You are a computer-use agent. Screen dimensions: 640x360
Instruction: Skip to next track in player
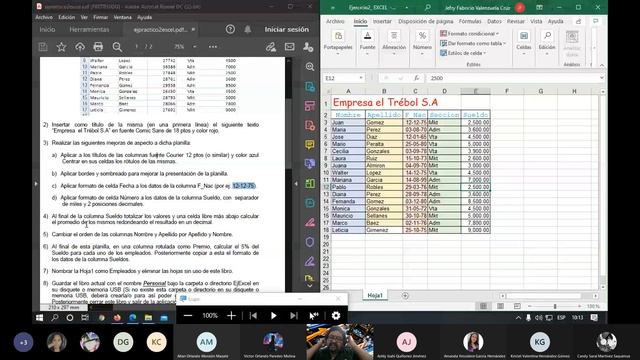pos(294,316)
